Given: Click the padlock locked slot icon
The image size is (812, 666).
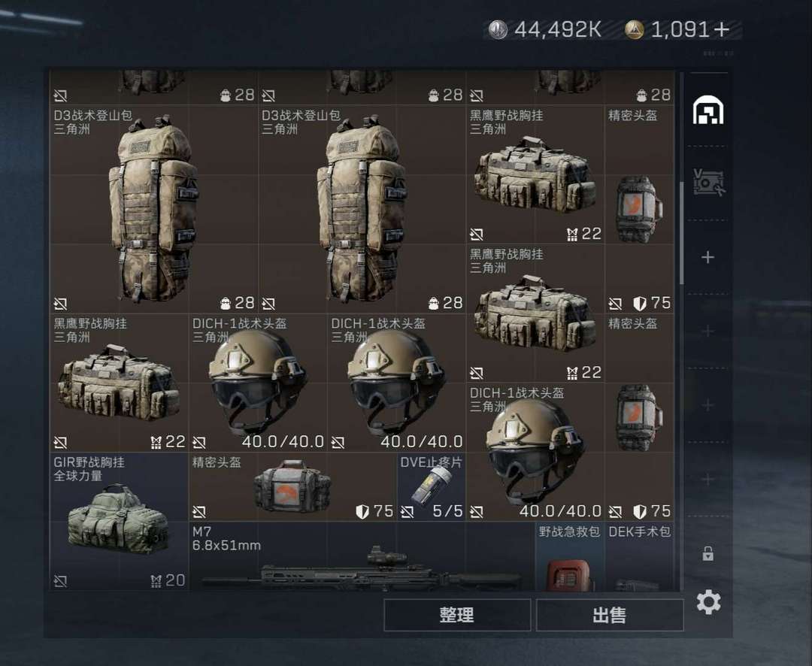Looking at the screenshot, I should pos(708,553).
